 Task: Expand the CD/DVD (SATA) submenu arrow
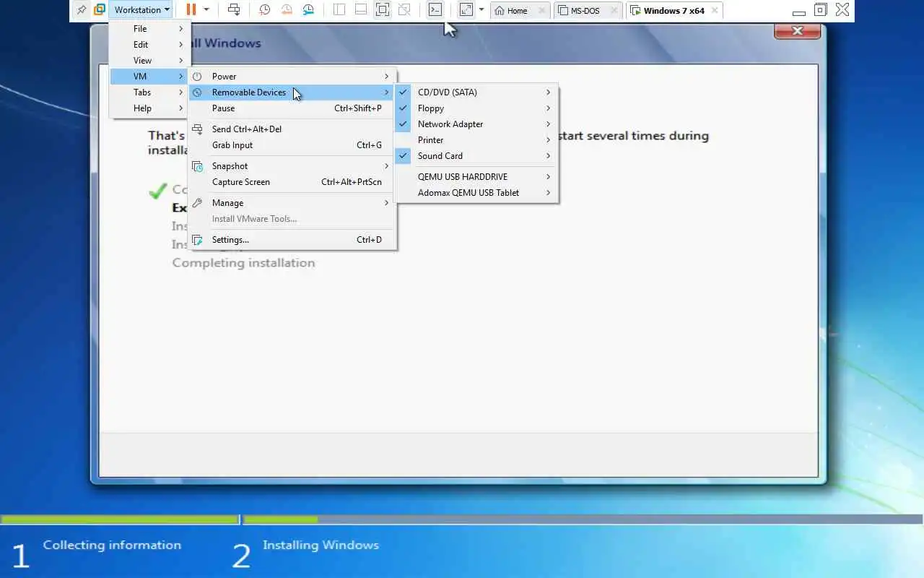tap(549, 92)
